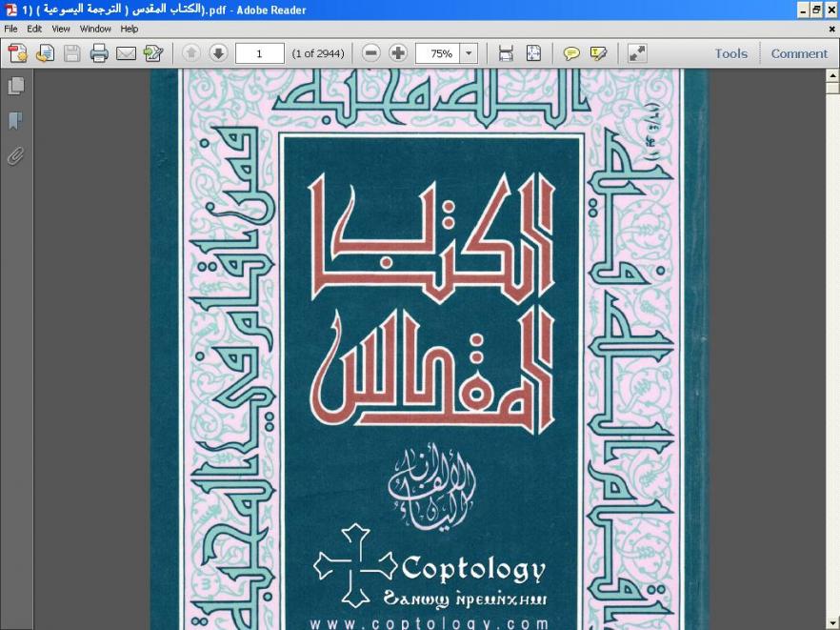Click the vertical scrollbar up arrow
840x630 pixels.
click(833, 75)
